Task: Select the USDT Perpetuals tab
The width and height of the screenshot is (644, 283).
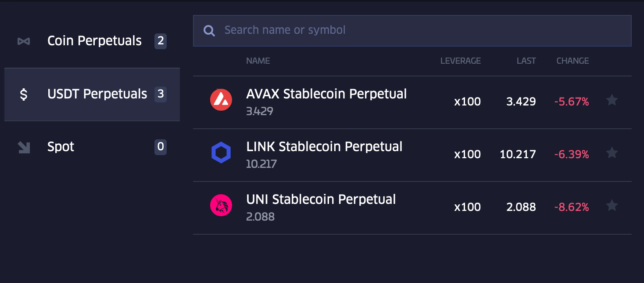Action: [97, 94]
